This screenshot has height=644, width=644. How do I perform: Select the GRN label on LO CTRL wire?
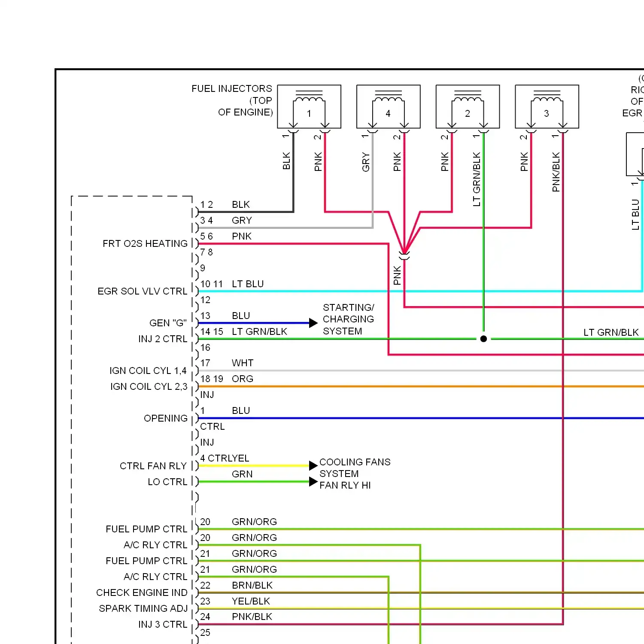tap(242, 474)
